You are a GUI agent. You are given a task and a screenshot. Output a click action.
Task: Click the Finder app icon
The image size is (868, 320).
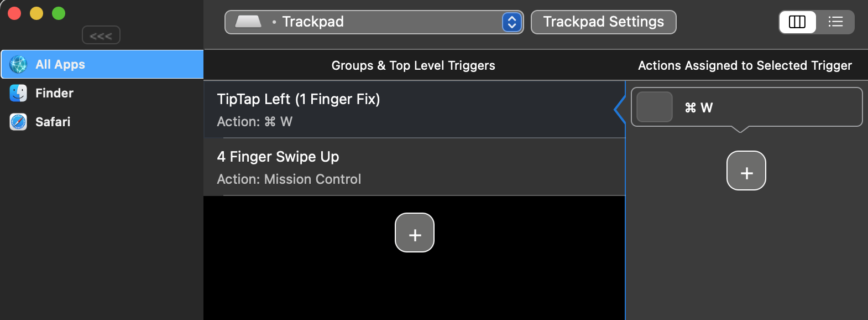[18, 93]
